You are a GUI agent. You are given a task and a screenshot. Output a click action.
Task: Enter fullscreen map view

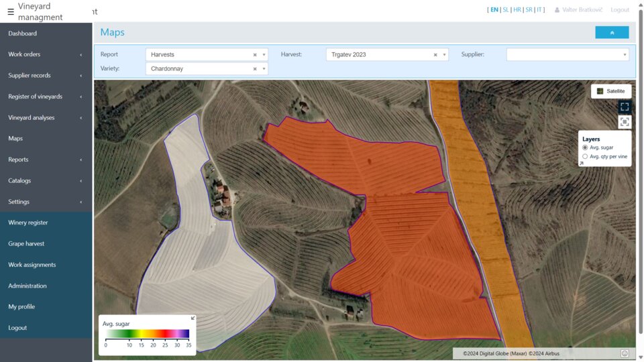(x=625, y=107)
